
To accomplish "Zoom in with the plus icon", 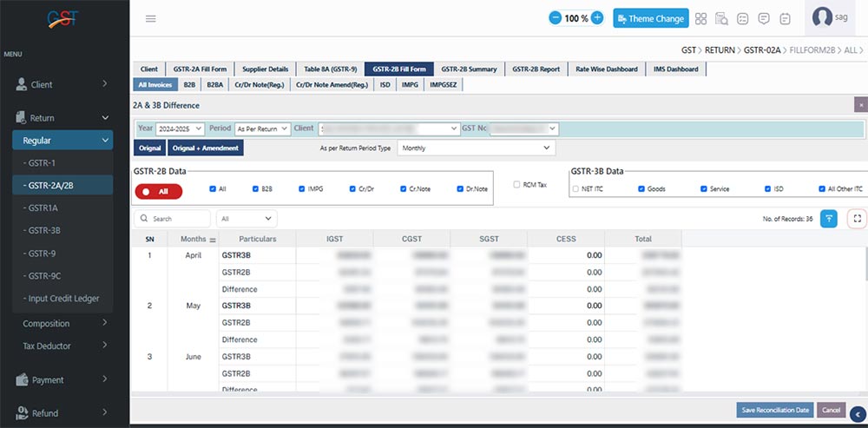I will pyautogui.click(x=597, y=18).
